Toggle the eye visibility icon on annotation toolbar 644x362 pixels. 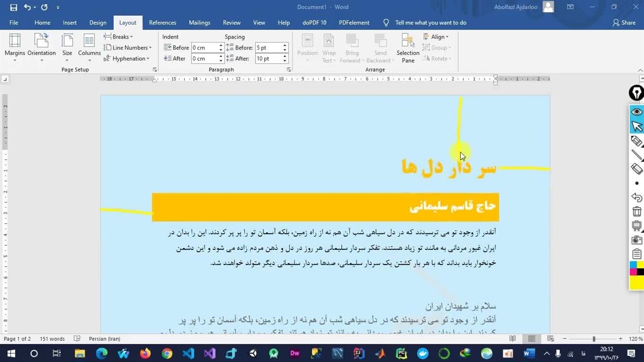click(x=636, y=112)
